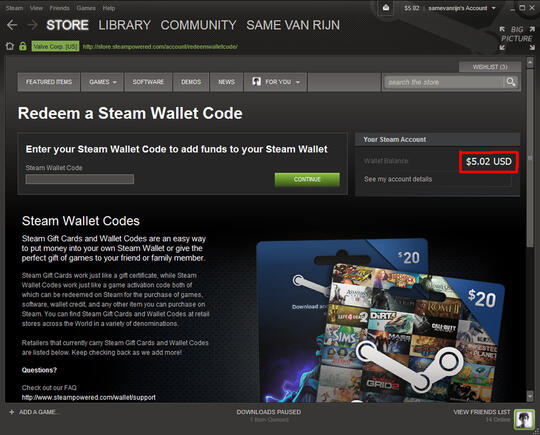Expand the FOR YOU dropdown
The width and height of the screenshot is (540, 435).
click(276, 82)
